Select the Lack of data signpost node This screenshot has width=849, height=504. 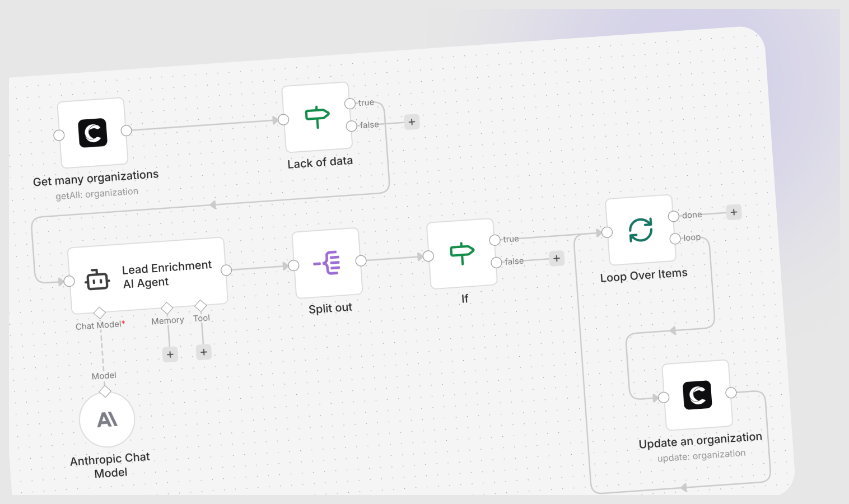click(317, 117)
